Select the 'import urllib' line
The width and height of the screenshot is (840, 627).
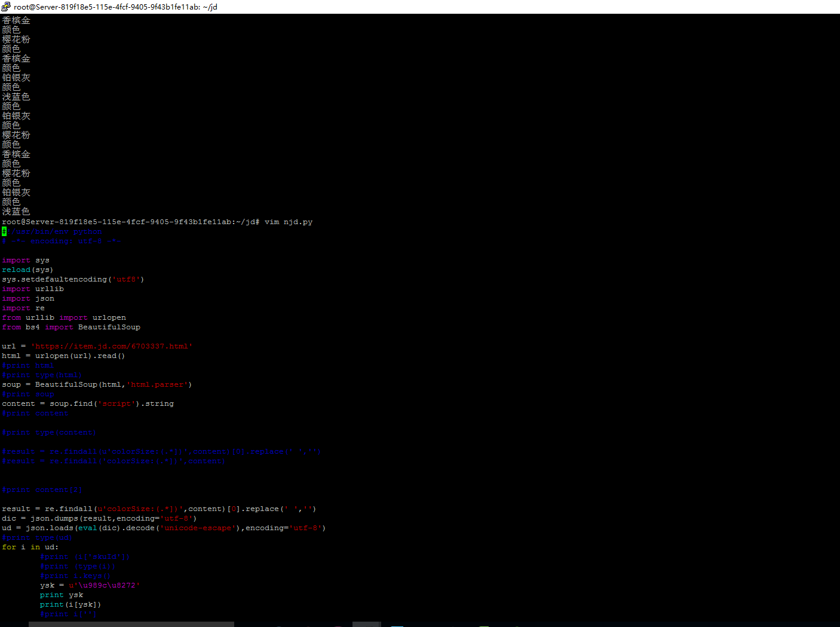point(33,289)
